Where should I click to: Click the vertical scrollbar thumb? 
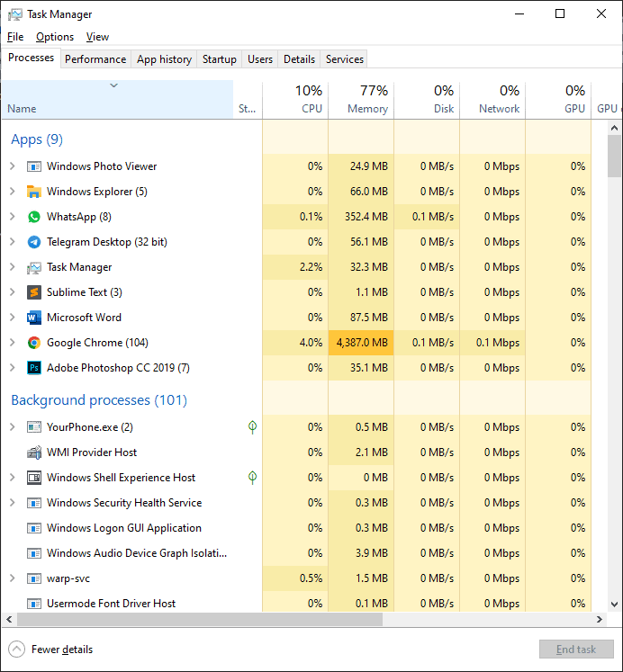pos(614,156)
